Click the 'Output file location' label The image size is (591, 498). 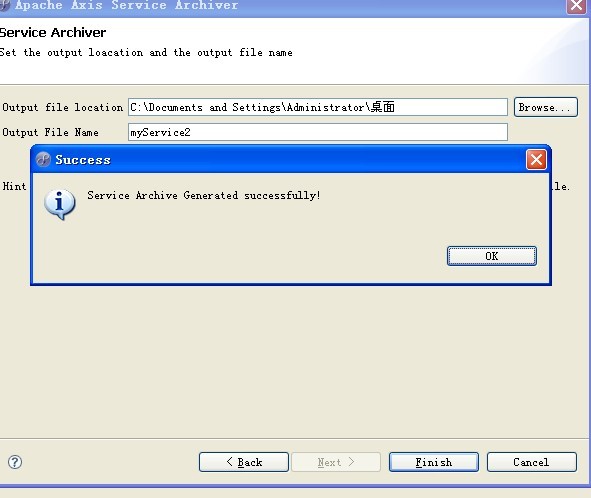[x=63, y=107]
